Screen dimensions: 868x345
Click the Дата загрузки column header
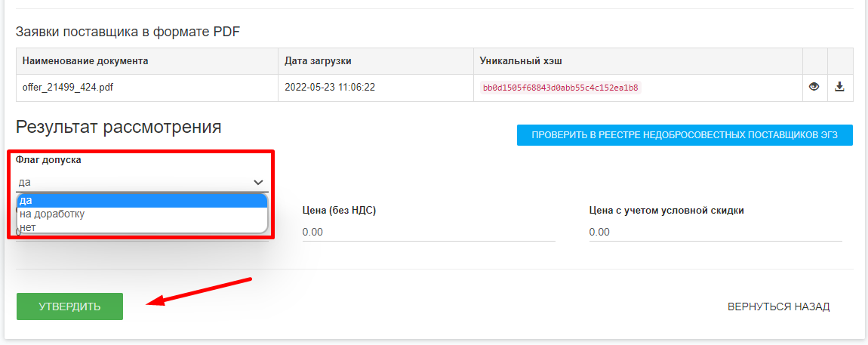(x=318, y=60)
